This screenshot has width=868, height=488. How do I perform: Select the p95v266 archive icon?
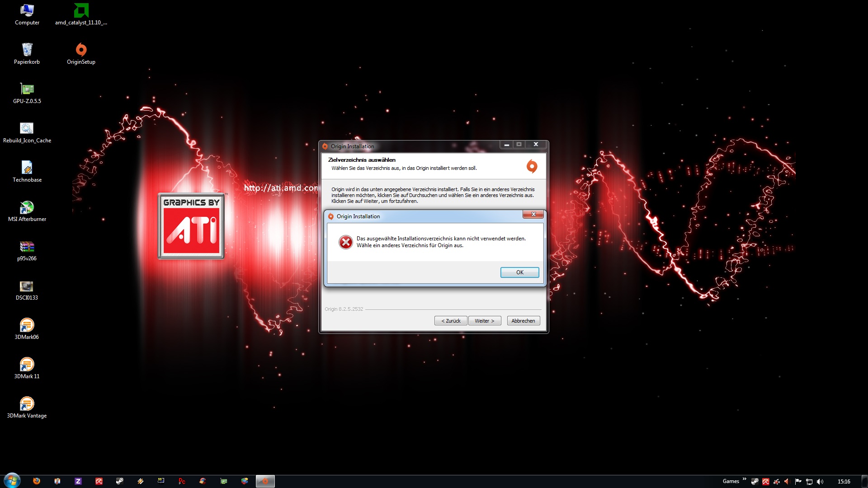pyautogui.click(x=27, y=250)
